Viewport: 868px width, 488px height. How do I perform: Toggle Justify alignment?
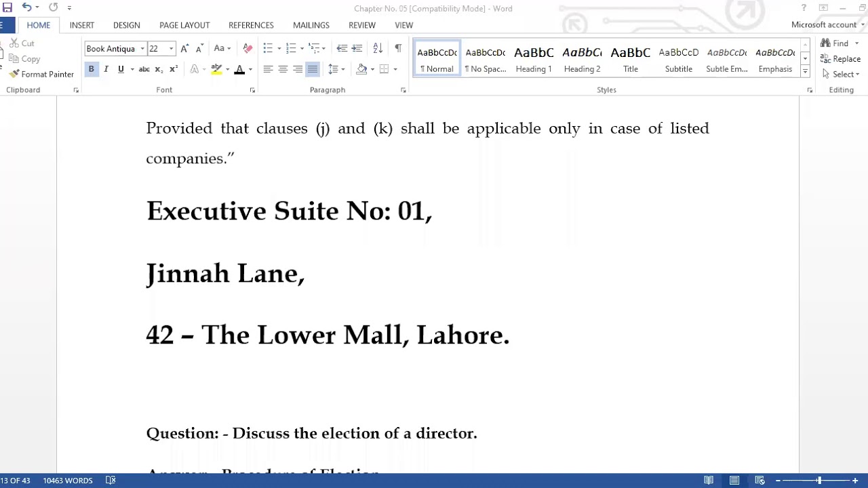click(313, 69)
